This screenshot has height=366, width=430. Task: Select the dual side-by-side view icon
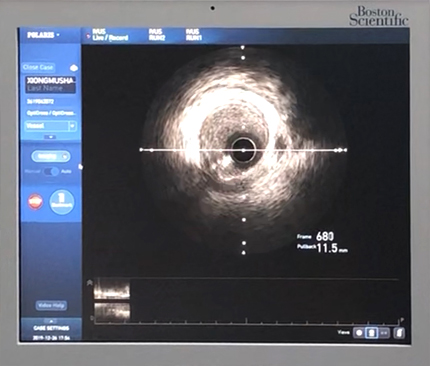(x=384, y=333)
